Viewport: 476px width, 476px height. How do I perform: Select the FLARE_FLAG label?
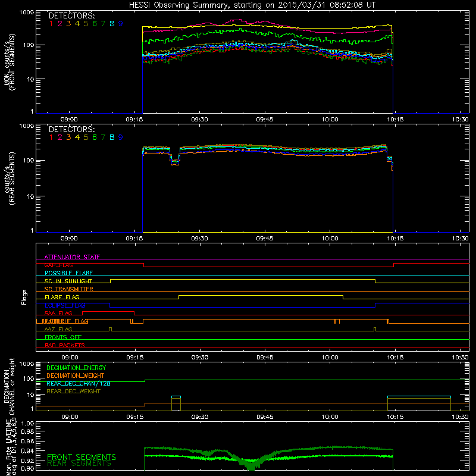tap(62, 297)
